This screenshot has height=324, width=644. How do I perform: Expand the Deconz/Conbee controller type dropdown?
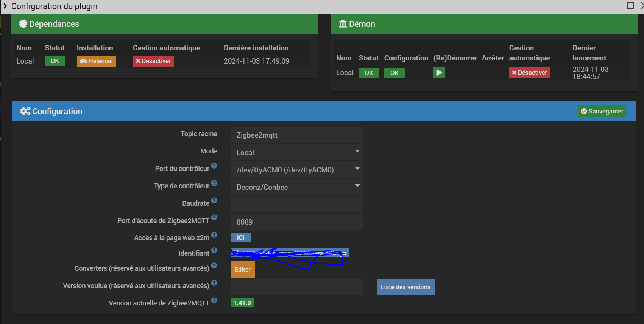click(296, 187)
